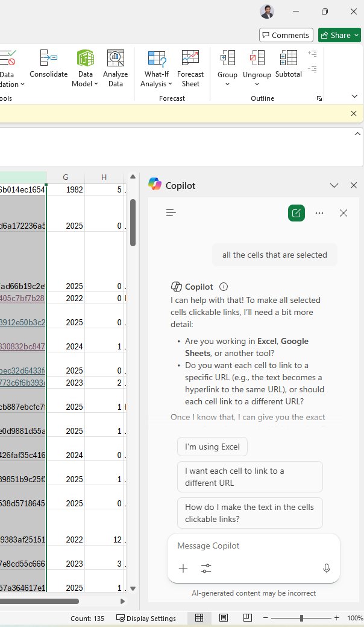Select column H header
Image resolution: width=364 pixels, height=627 pixels.
[104, 177]
